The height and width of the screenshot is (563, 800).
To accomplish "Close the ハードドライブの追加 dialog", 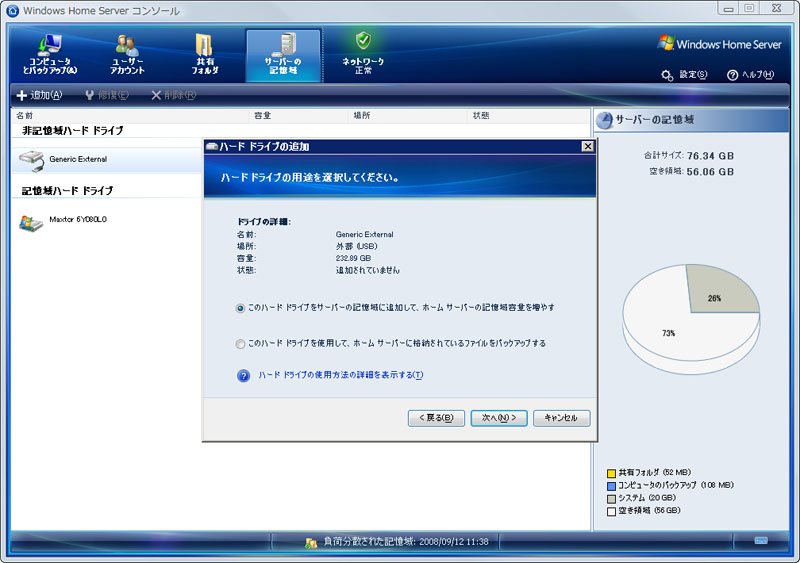I will [x=588, y=146].
